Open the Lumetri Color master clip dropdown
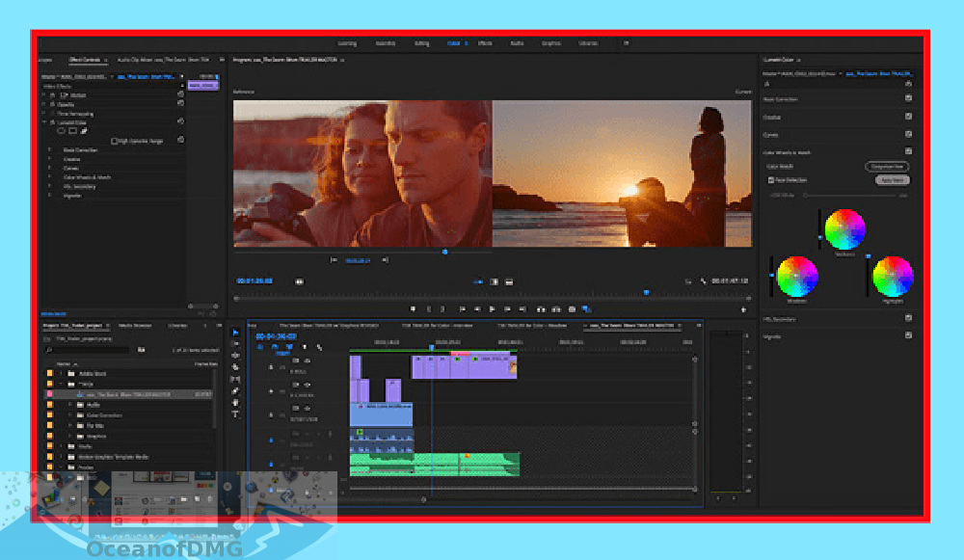The height and width of the screenshot is (560, 964). 840,74
